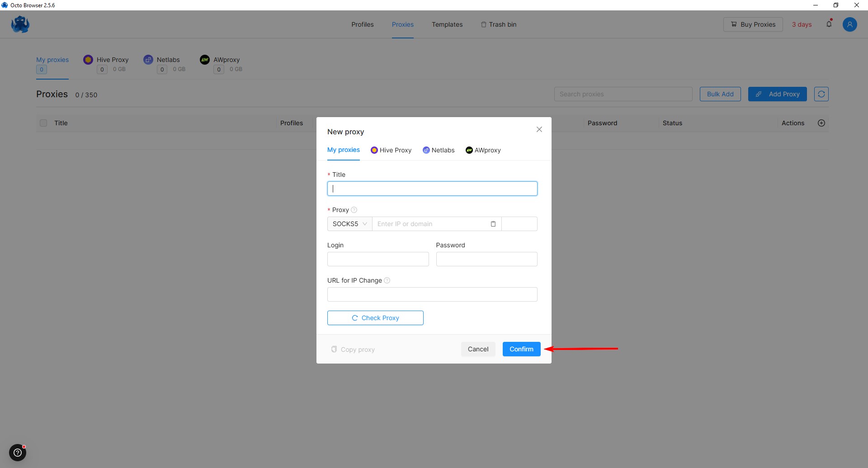Click the Octo Browser octopus logo
868x468 pixels.
click(20, 24)
